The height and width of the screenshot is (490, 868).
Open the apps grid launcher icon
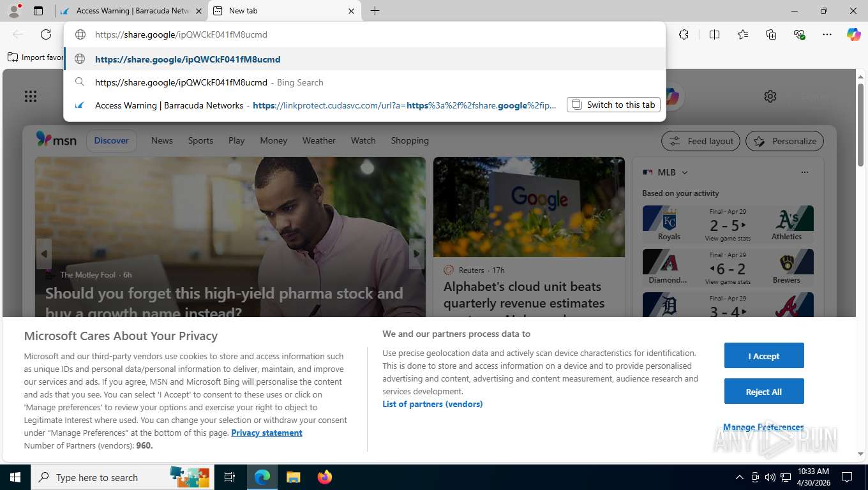click(x=30, y=96)
